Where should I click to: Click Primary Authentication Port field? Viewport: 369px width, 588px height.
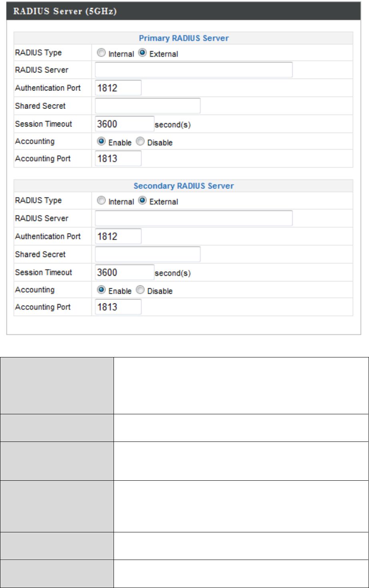(118, 88)
